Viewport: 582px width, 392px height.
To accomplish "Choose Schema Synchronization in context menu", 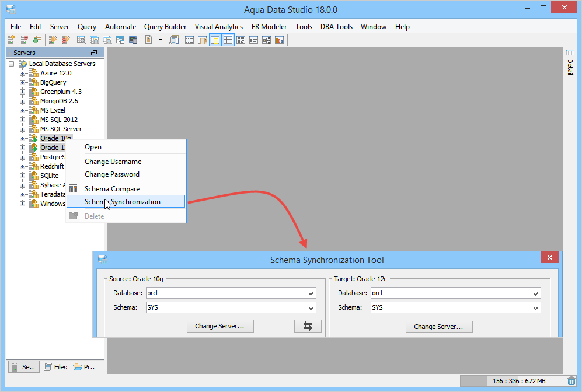I will (126, 202).
